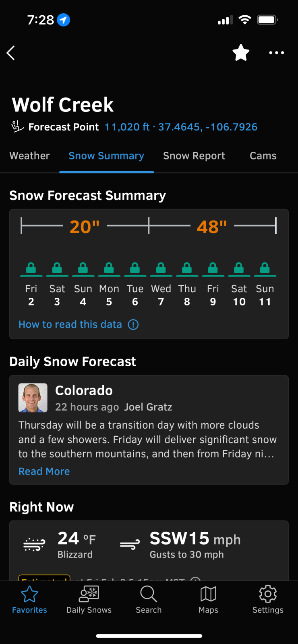This screenshot has width=298, height=644.
Task: Switch to the Weather tab
Action: pos(29,156)
